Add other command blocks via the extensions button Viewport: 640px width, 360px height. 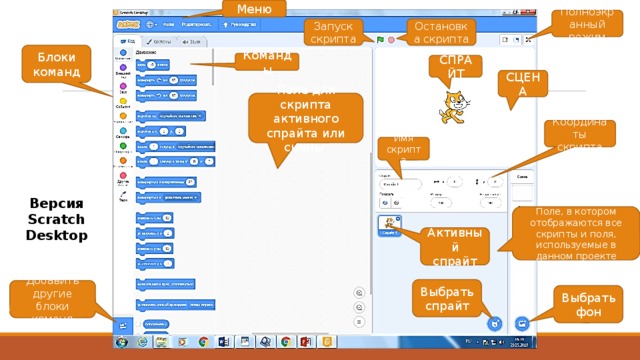(x=123, y=326)
